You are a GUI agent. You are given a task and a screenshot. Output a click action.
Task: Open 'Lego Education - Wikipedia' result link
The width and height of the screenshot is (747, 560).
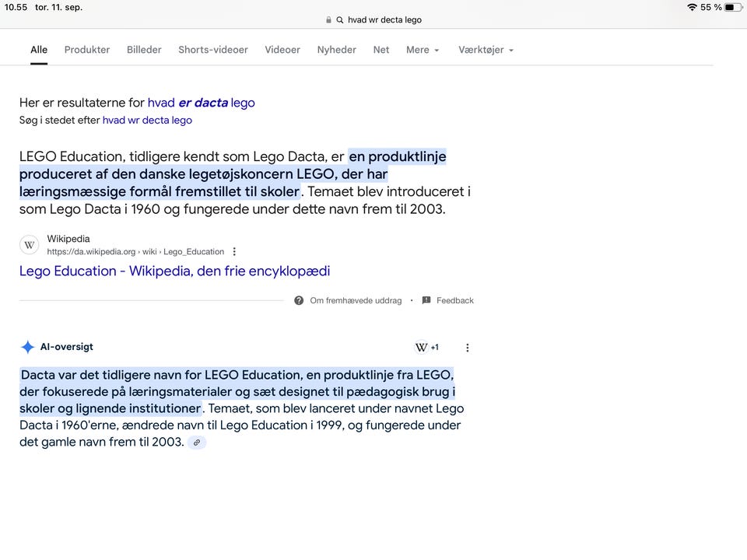(174, 271)
